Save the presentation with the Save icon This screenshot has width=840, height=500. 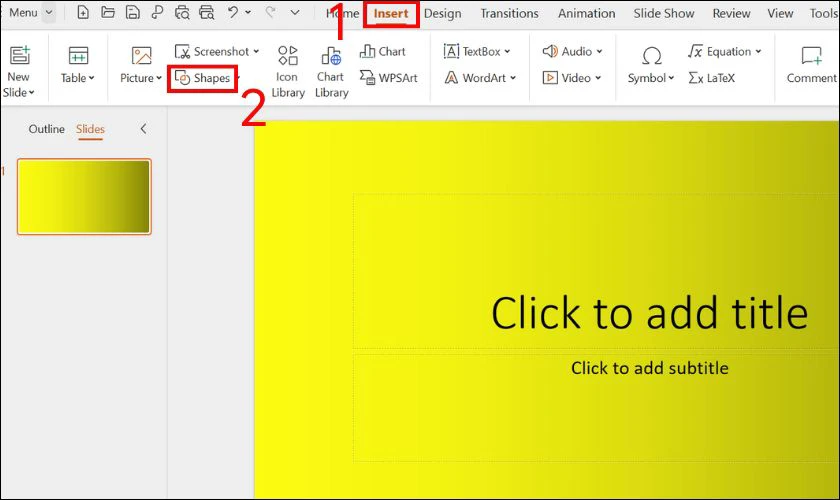pyautogui.click(x=132, y=12)
